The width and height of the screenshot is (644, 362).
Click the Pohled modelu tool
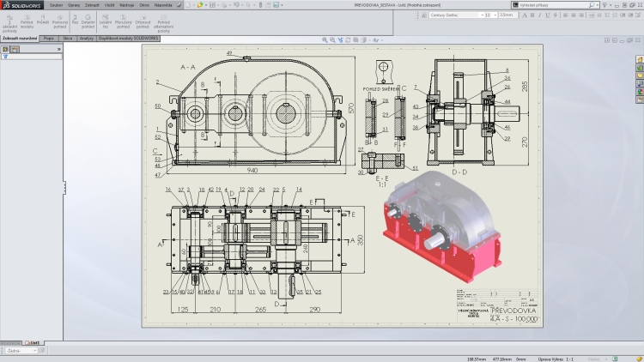tap(27, 21)
